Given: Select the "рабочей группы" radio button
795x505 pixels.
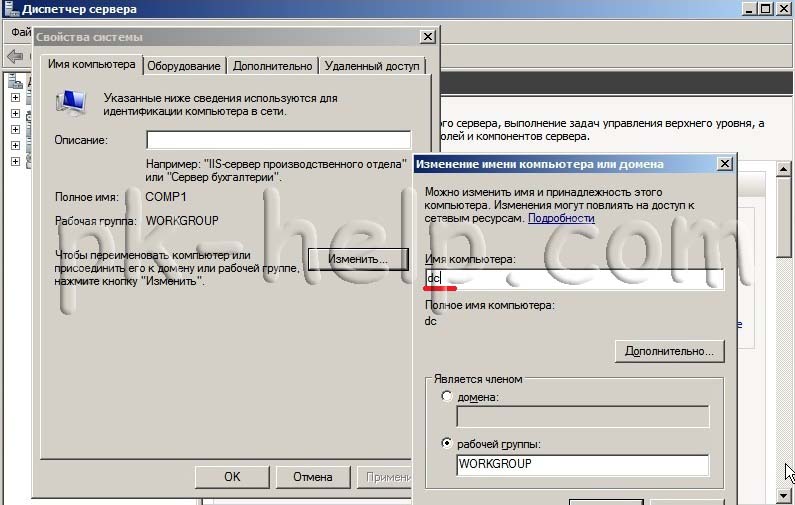Looking at the screenshot, I should click(446, 443).
